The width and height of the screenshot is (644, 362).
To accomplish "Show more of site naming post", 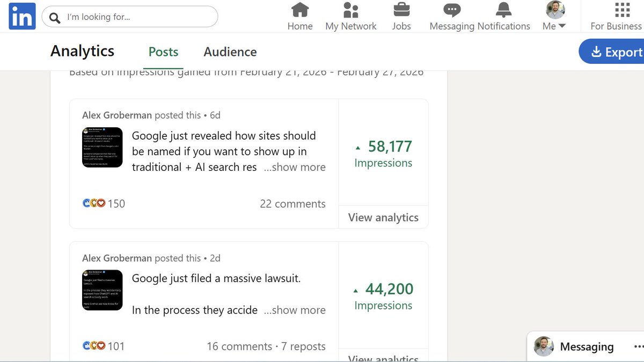I will coord(295,167).
